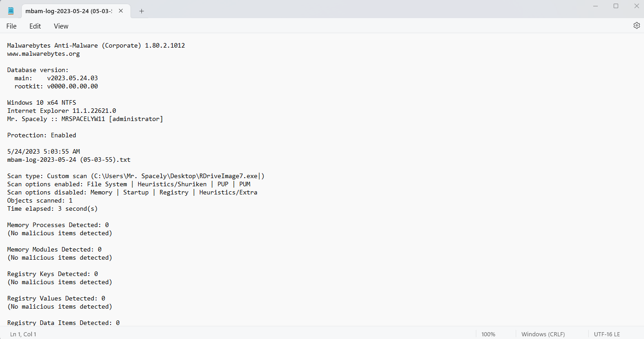Click the 100% zoom status entry
Screen dimensions: 644x339
488,334
